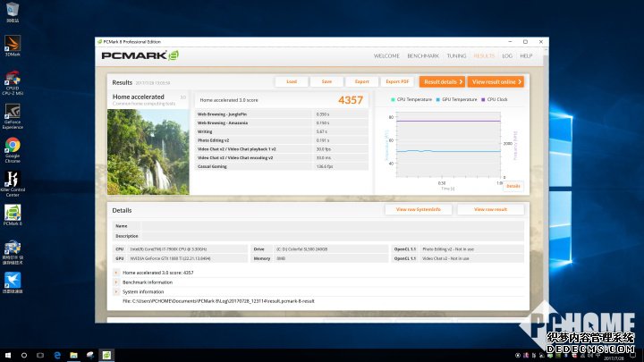Select the Web Browsing - JunglePin row
Image resolution: width=644 pixels, height=362 pixels.
pos(282,114)
